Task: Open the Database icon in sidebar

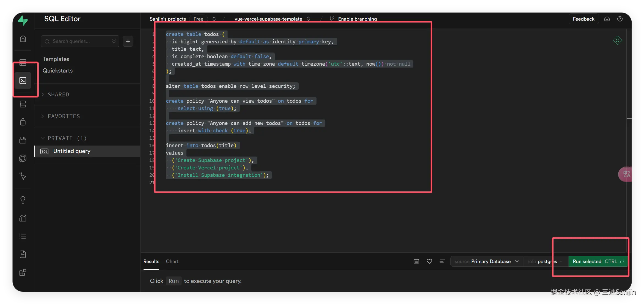Action: tap(23, 104)
